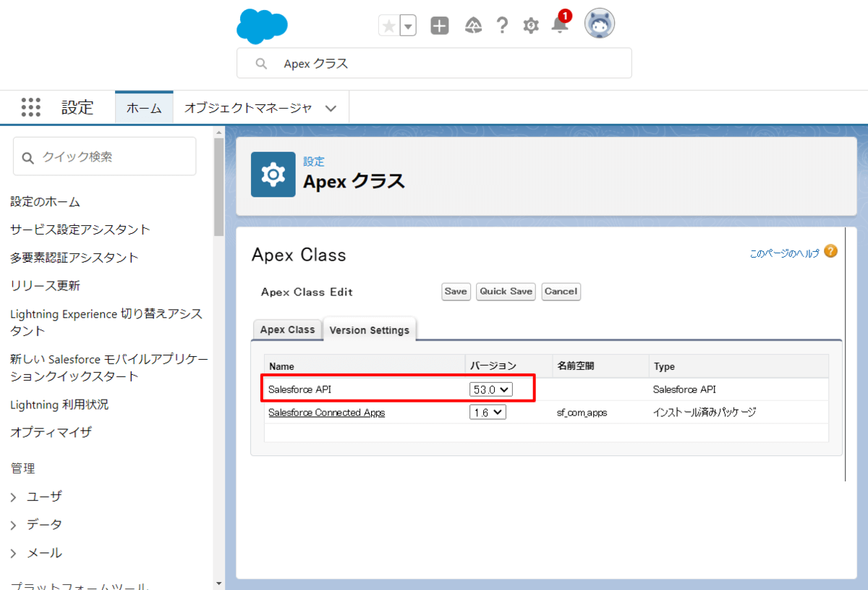Click the クイック検索 input box
Viewport: 868px width, 590px height.
click(x=104, y=156)
